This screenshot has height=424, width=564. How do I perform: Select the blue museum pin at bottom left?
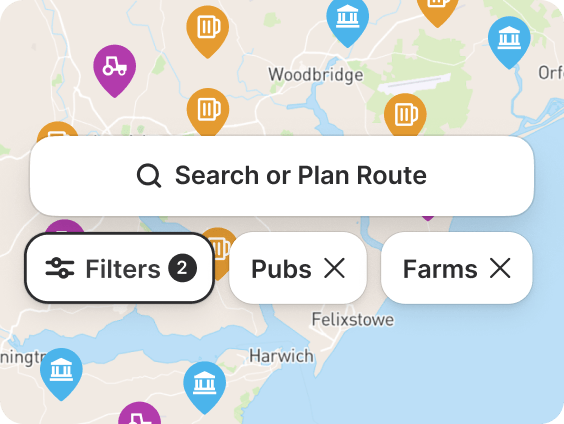[61, 371]
